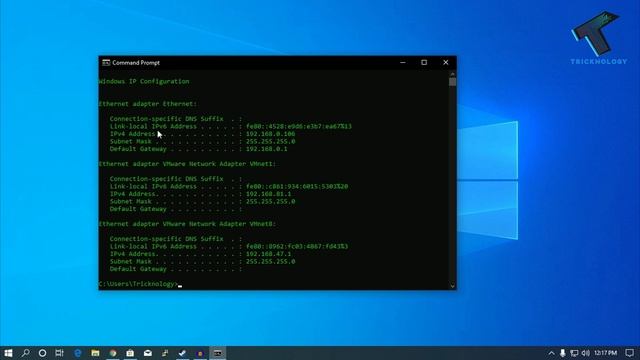Click the Command Prompt taskbar button
Screen dimensions: 640x360
coord(218,353)
